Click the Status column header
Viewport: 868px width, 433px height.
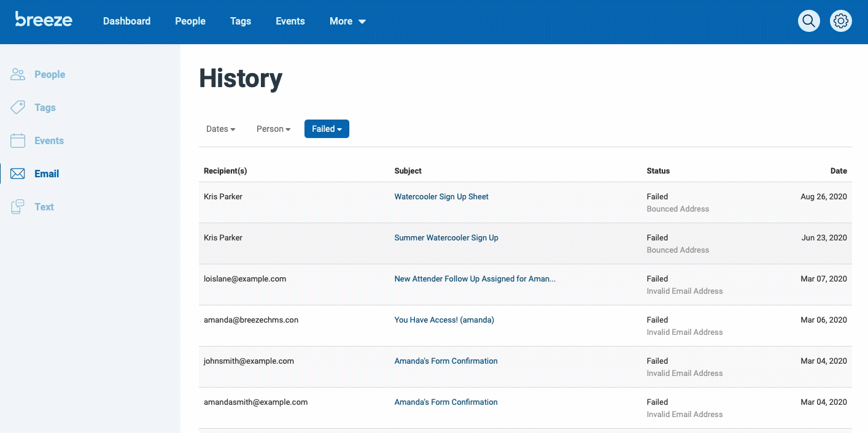click(x=658, y=171)
